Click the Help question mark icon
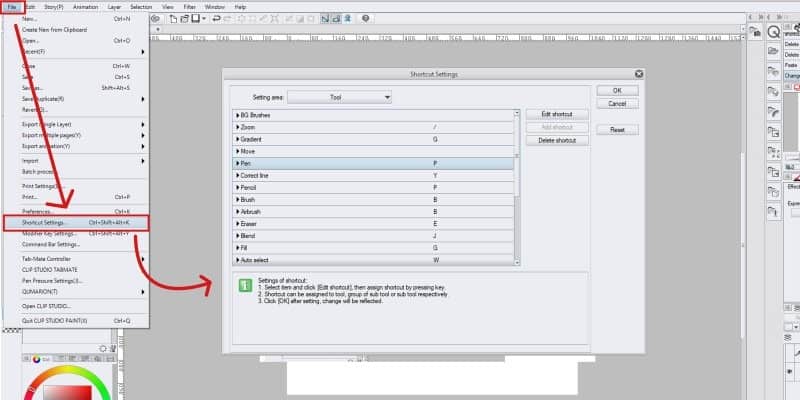The width and height of the screenshot is (800, 400). coord(365,18)
